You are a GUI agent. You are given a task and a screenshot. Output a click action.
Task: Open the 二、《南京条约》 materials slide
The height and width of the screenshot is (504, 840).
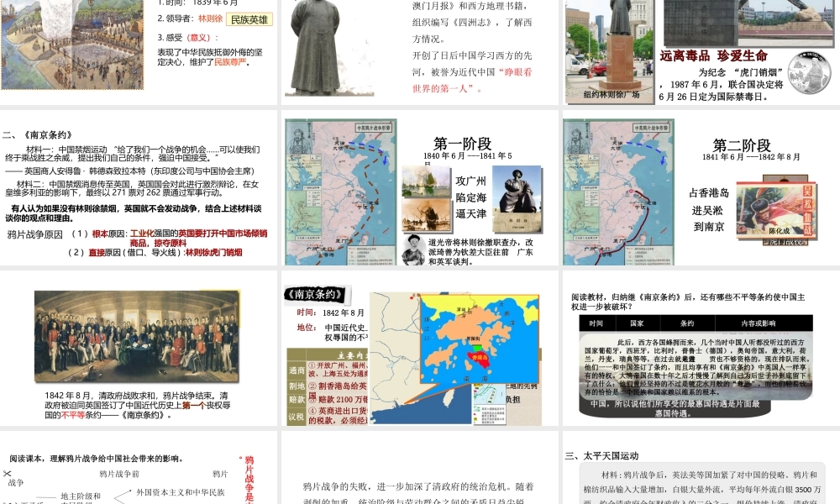point(139,187)
